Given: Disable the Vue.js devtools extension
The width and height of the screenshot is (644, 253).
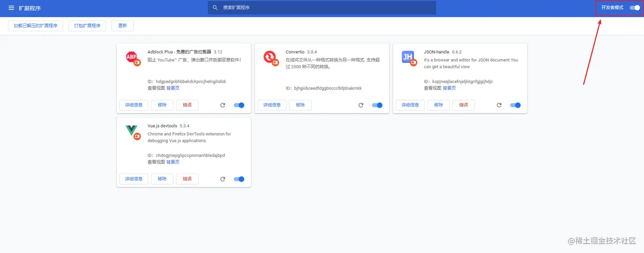Looking at the screenshot, I should coord(239,179).
